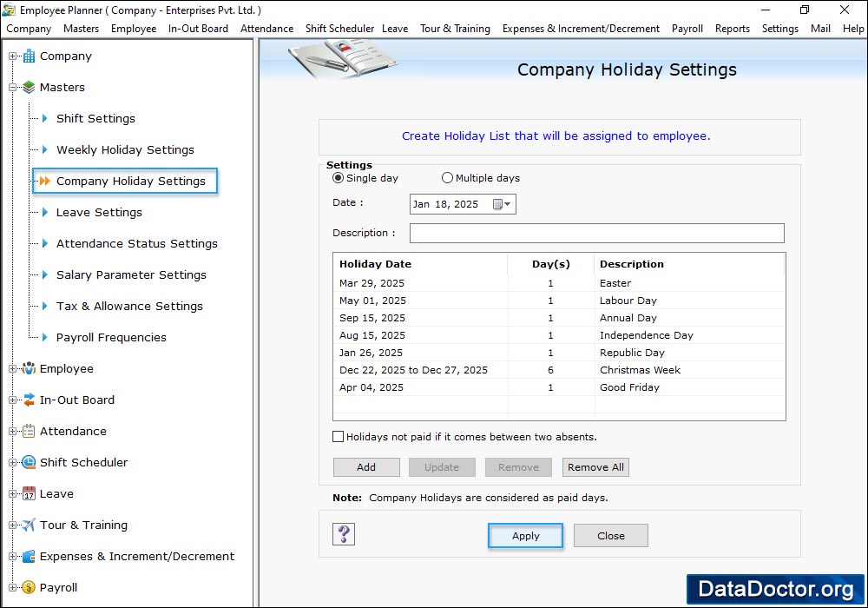Select the Republic Day holiday row
This screenshot has height=608, width=868.
[559, 352]
